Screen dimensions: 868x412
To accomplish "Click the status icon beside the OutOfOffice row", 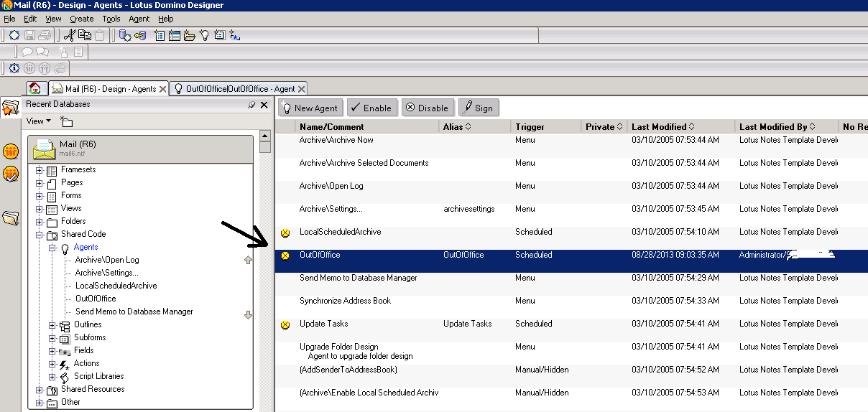I will (285, 256).
